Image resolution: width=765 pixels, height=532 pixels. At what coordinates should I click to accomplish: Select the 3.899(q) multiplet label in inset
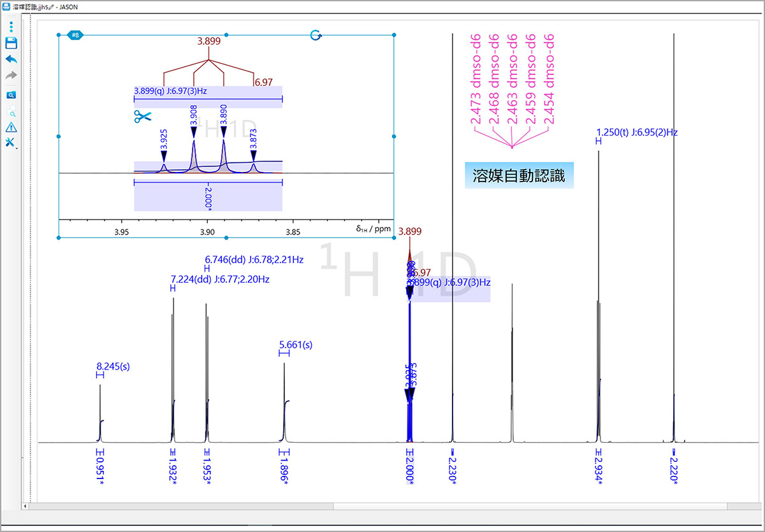[170, 91]
